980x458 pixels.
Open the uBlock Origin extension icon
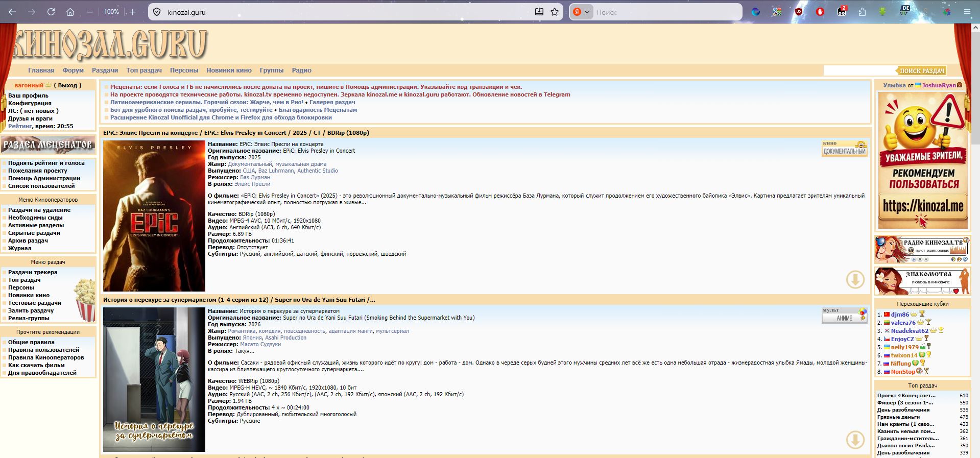click(x=799, y=12)
